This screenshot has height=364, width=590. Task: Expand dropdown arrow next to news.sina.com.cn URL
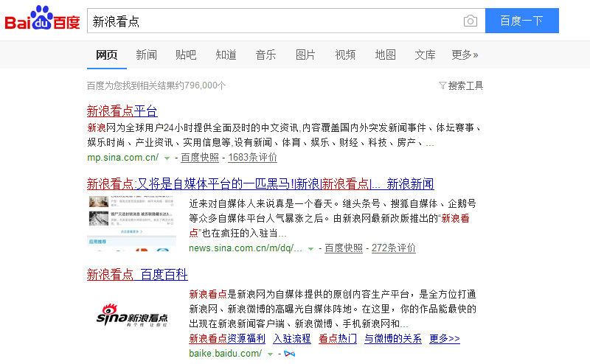pos(310,248)
